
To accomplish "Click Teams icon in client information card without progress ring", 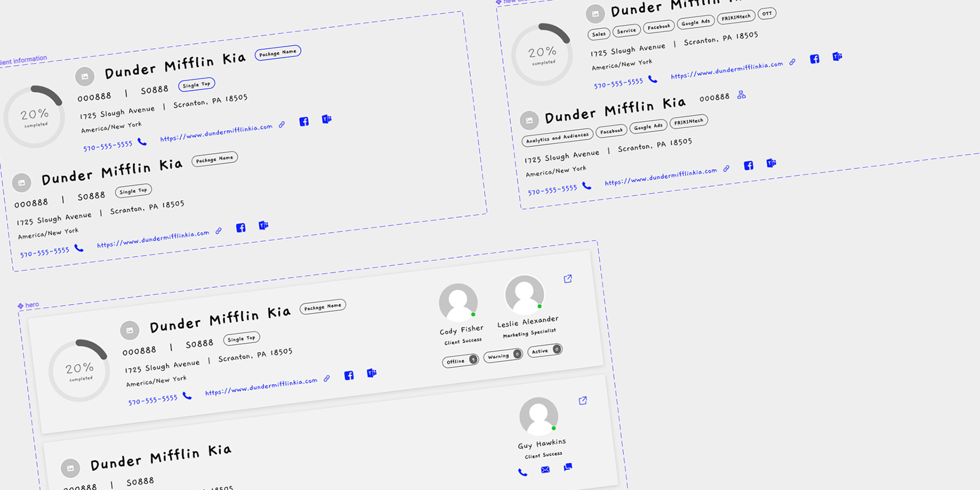I will [x=263, y=225].
